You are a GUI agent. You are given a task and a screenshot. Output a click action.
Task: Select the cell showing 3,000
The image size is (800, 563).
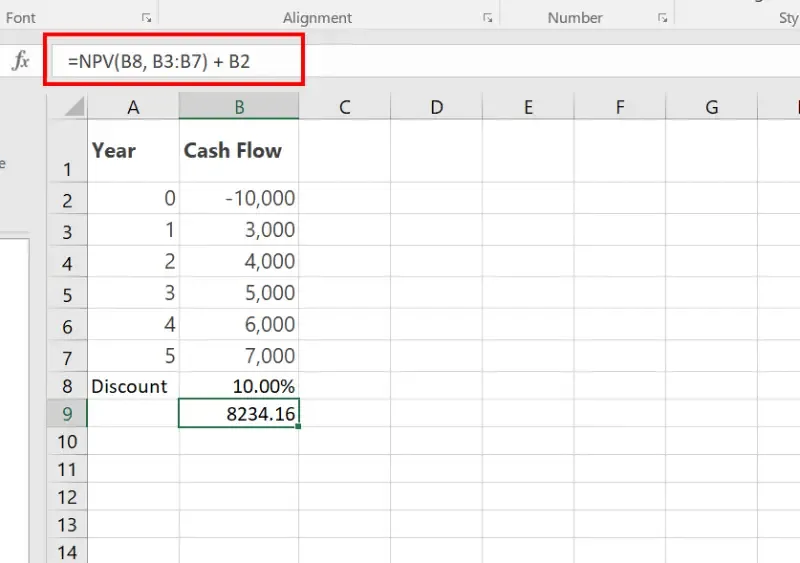pyautogui.click(x=239, y=230)
